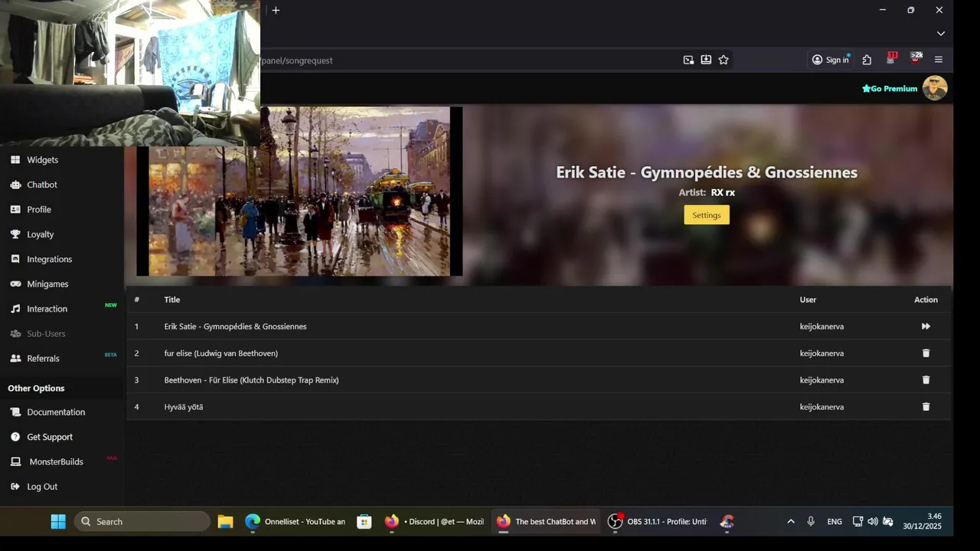Image resolution: width=980 pixels, height=551 pixels.
Task: Click the Other Options heading
Action: point(36,388)
